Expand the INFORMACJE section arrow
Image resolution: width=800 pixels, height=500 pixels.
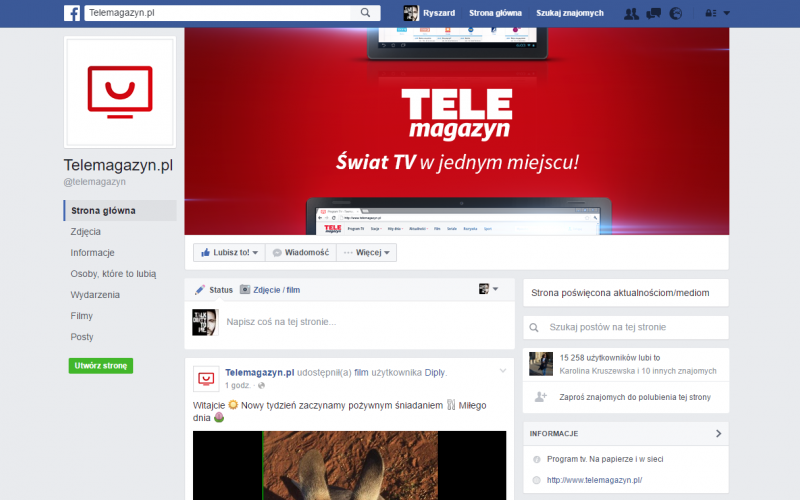point(718,434)
